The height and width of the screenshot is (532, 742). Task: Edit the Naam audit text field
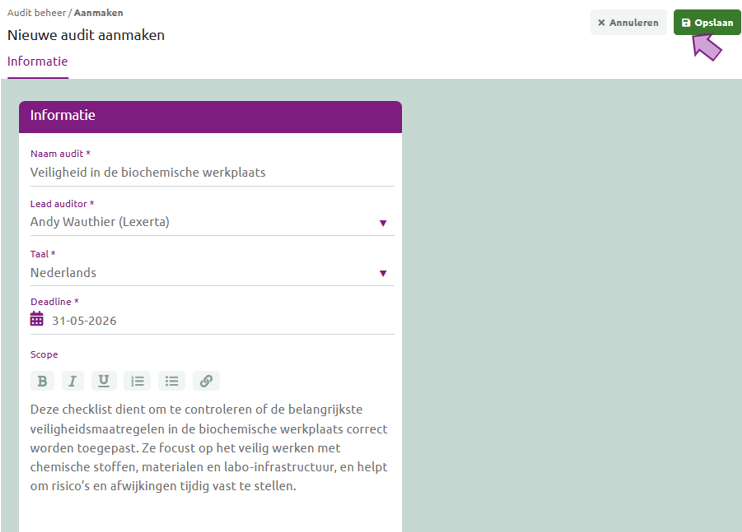click(212, 173)
